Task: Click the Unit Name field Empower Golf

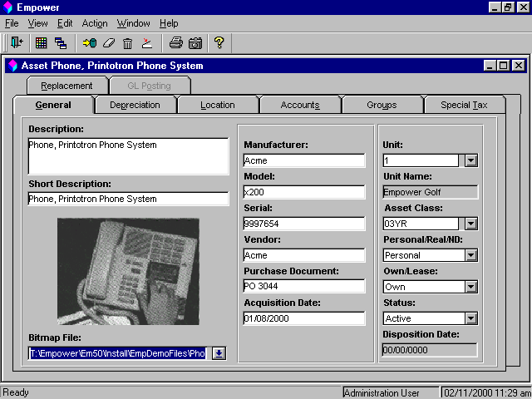Action: coord(431,192)
